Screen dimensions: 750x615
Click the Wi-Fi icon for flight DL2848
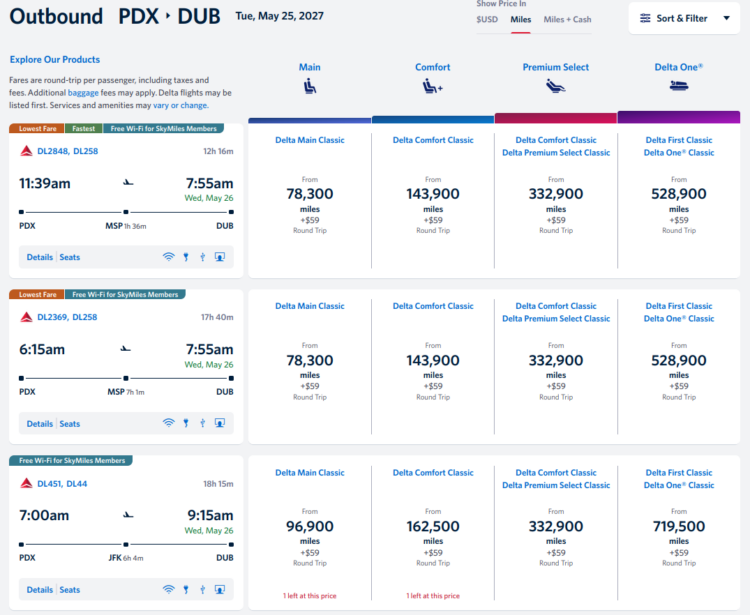[168, 257]
